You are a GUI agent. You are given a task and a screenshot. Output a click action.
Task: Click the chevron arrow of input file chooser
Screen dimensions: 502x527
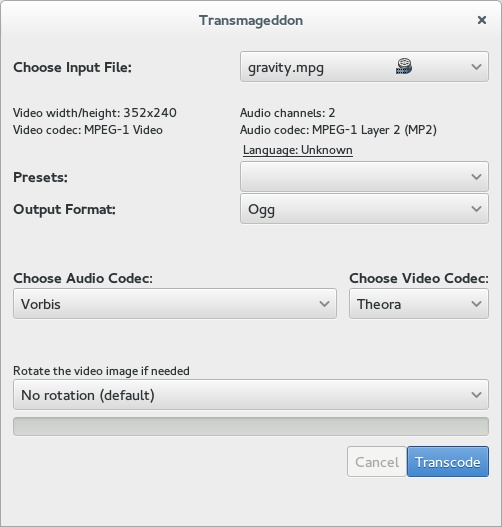[476, 67]
